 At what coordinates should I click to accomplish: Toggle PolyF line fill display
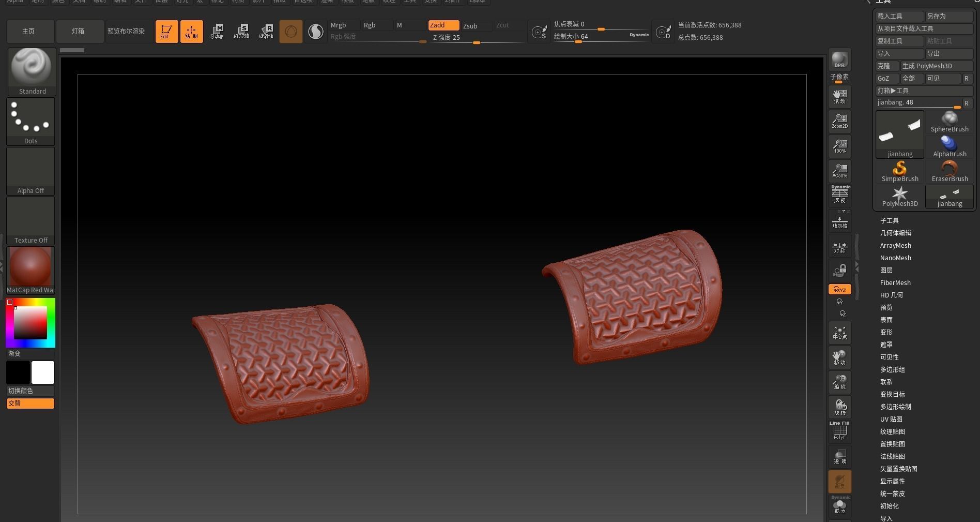[839, 431]
